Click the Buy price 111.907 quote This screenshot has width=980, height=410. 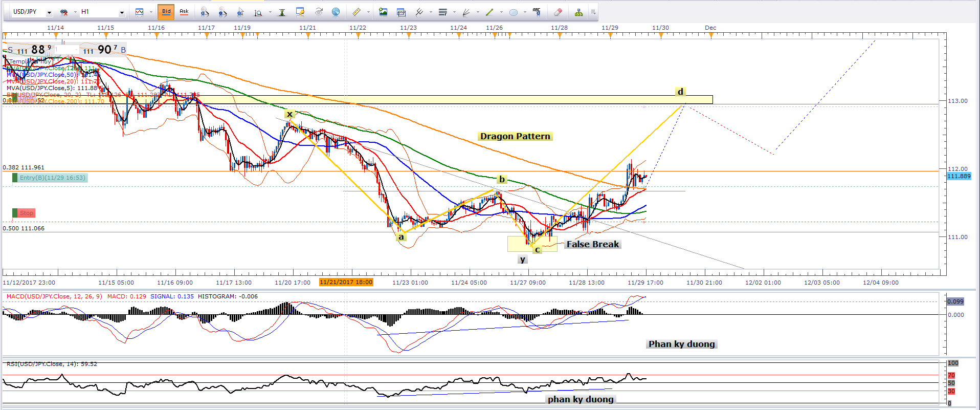[x=102, y=50]
